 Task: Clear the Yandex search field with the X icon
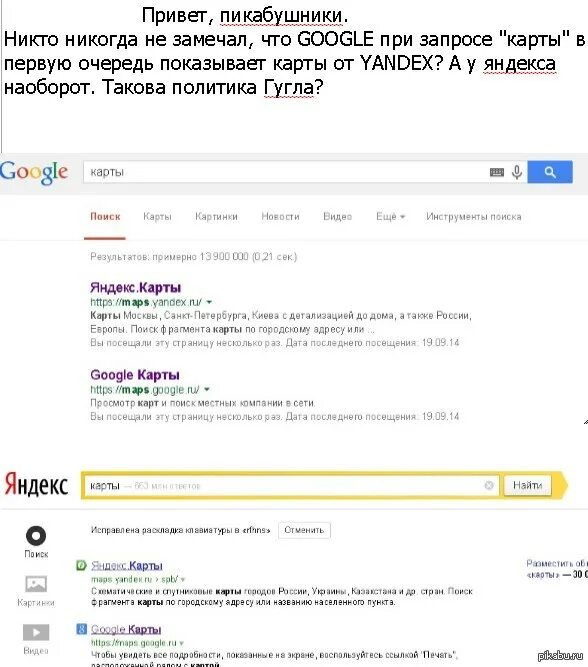coord(489,485)
